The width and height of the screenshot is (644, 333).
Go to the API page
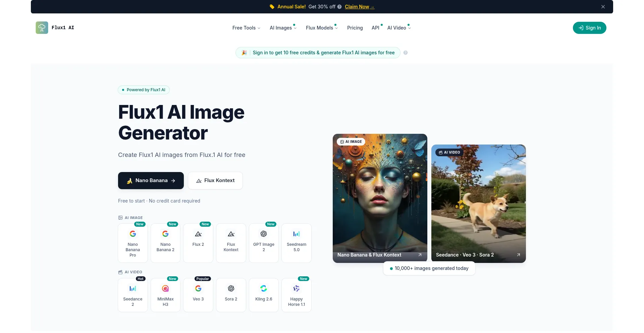pos(375,28)
